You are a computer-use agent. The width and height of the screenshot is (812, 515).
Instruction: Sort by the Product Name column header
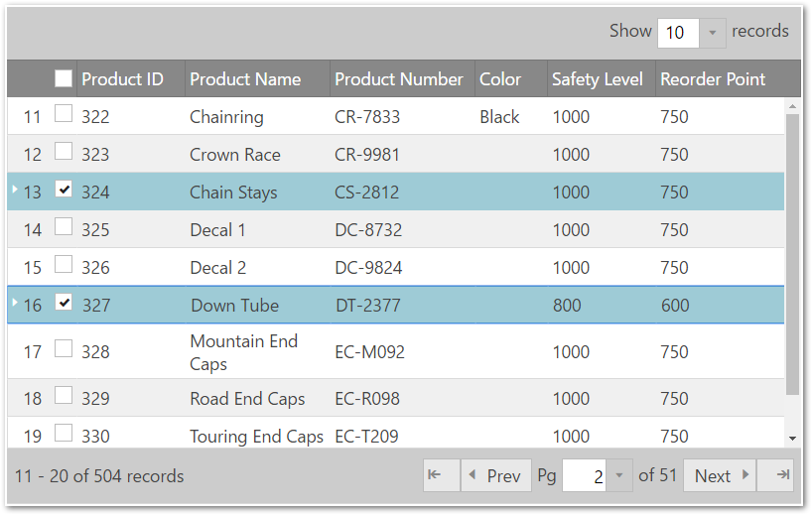245,79
